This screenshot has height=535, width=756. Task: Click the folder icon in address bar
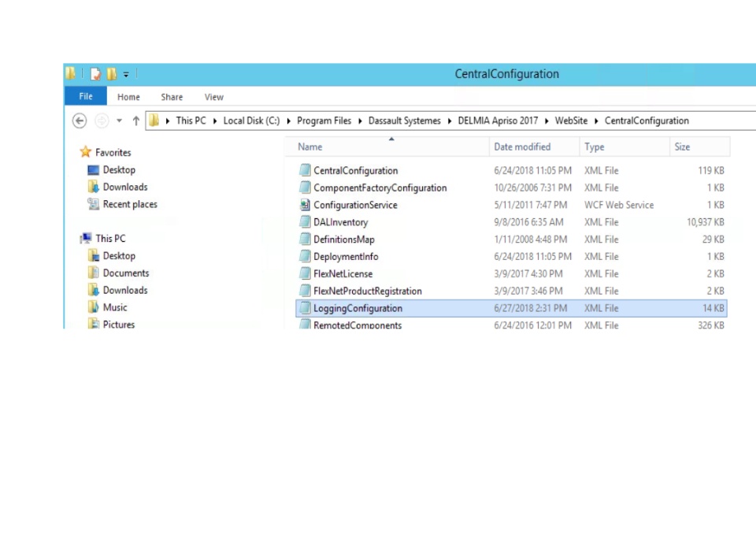click(x=154, y=120)
